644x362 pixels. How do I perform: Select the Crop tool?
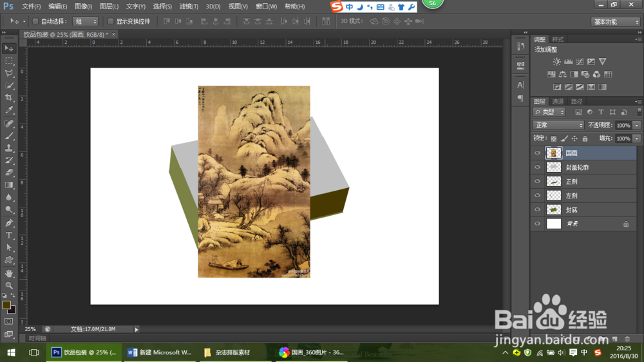(x=8, y=98)
